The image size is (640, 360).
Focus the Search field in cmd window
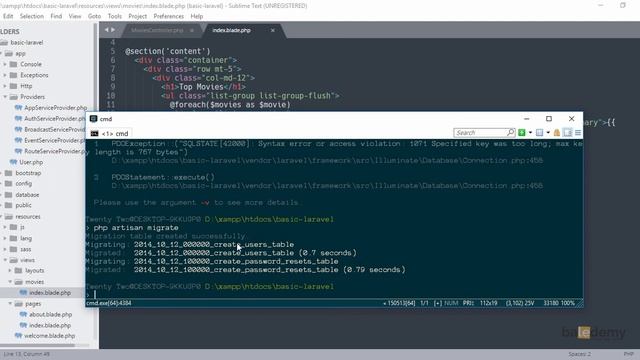point(480,133)
